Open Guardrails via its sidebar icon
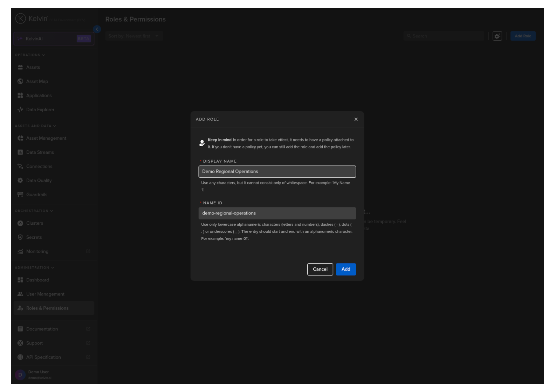The height and width of the screenshot is (392, 555). point(20,195)
